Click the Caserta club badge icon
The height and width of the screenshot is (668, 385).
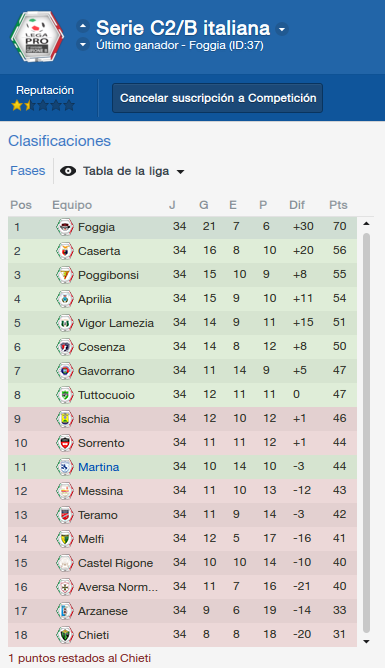[65, 250]
